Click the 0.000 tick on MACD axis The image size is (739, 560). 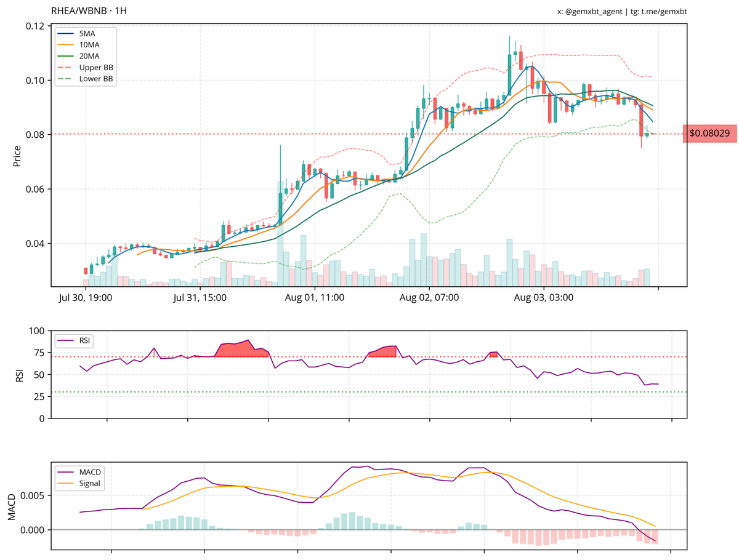33,530
